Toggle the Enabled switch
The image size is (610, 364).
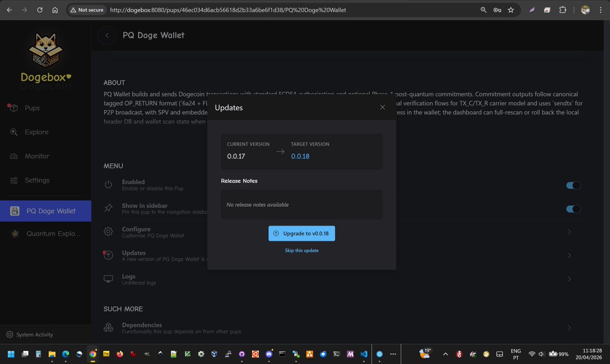click(573, 185)
